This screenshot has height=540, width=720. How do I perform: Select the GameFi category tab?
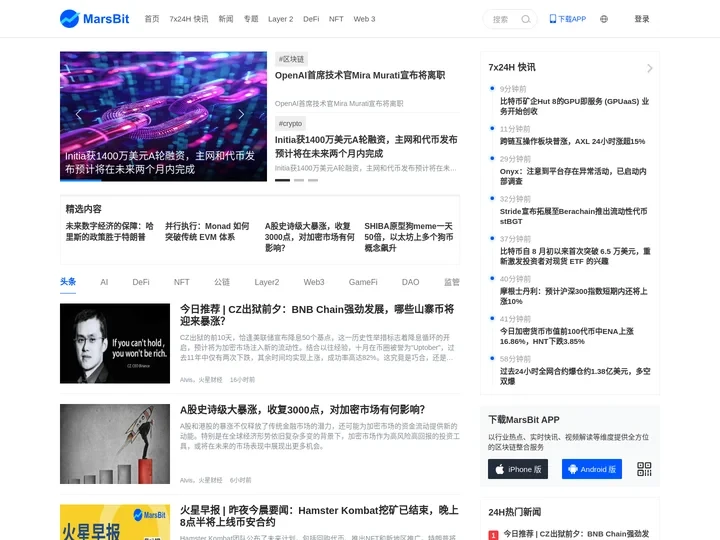[x=363, y=282]
